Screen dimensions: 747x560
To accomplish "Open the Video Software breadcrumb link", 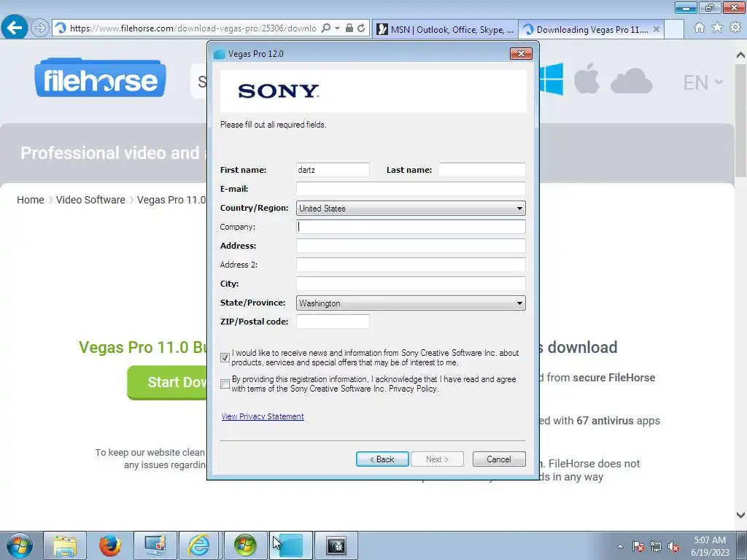I will (90, 200).
